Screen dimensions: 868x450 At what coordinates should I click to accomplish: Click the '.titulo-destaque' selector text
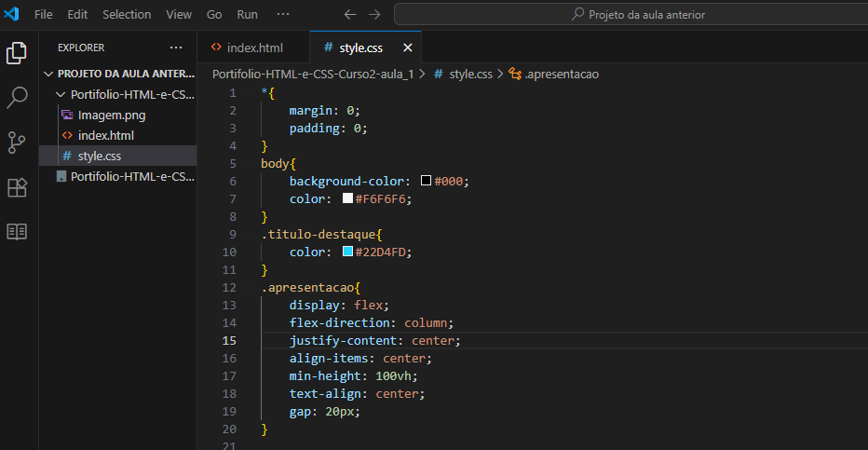pyautogui.click(x=318, y=234)
